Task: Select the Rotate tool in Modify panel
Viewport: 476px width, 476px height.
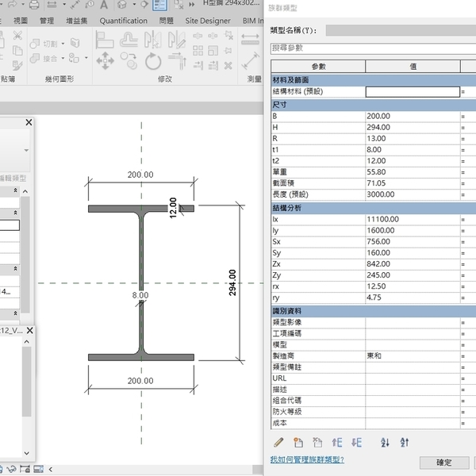Action: click(152, 60)
